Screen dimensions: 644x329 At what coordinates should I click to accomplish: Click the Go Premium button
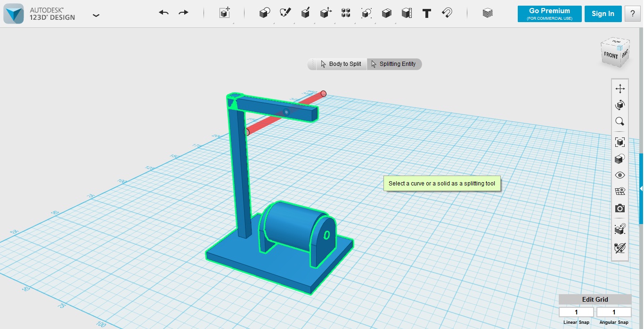[x=549, y=14]
